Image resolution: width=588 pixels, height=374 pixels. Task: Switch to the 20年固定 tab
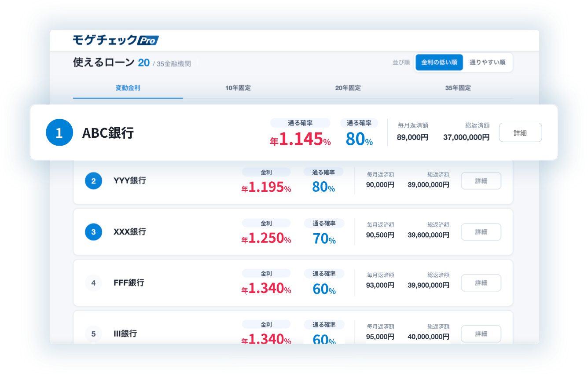(348, 88)
